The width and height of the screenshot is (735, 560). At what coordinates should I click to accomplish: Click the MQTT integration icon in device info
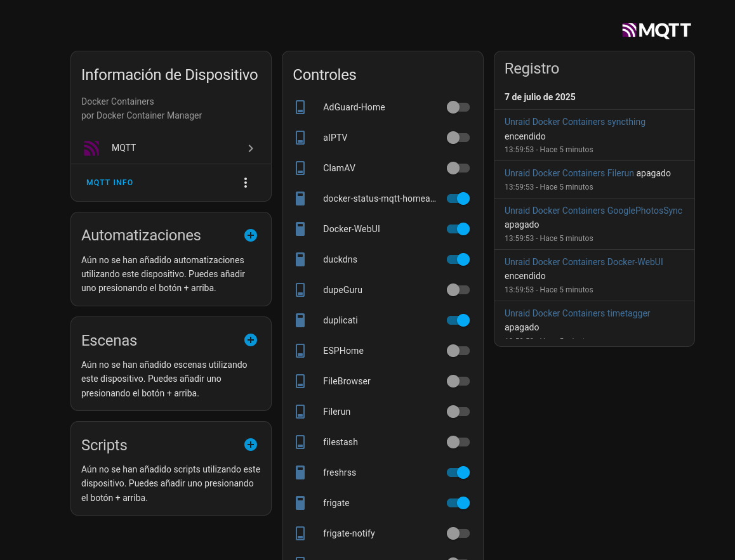91,148
